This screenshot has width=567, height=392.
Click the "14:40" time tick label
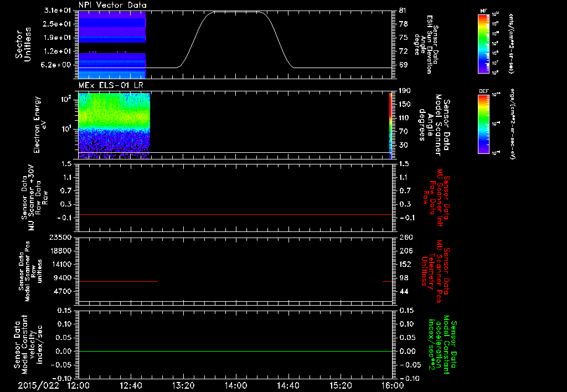point(288,385)
